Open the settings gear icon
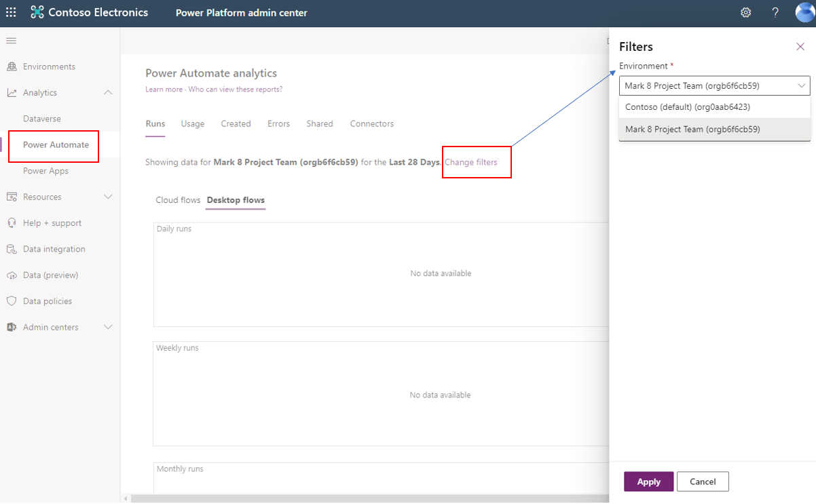Viewport: 816px width, 504px height. coord(745,12)
